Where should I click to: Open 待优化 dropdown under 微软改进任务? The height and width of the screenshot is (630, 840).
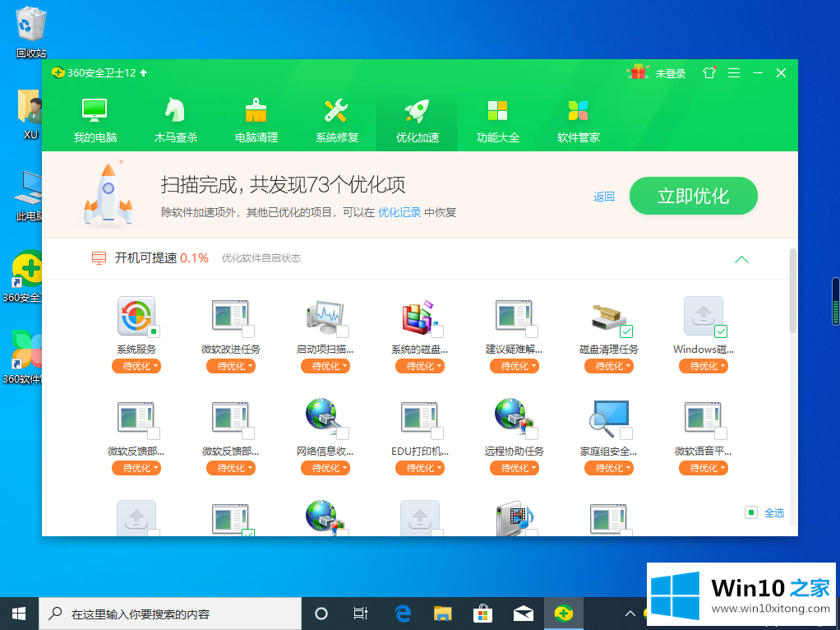[x=230, y=366]
